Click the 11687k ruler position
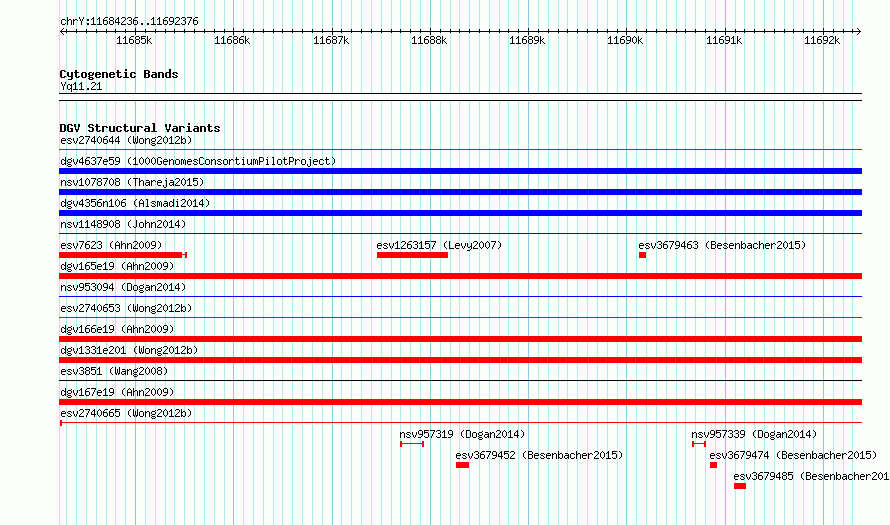Viewport: 890px width, 525px height. pyautogui.click(x=331, y=40)
